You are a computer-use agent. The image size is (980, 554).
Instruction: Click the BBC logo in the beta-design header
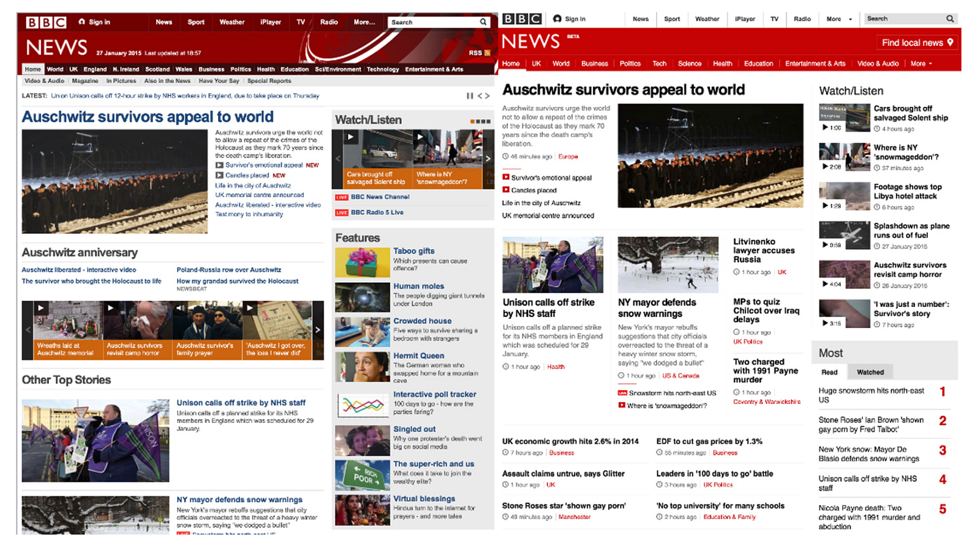point(522,19)
